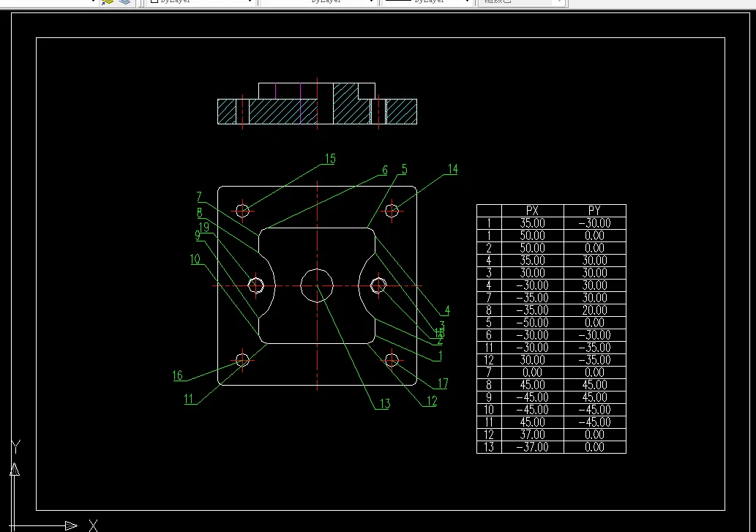Select the -50.00 cell in the PX column
The width and height of the screenshot is (756, 532).
[532, 323]
